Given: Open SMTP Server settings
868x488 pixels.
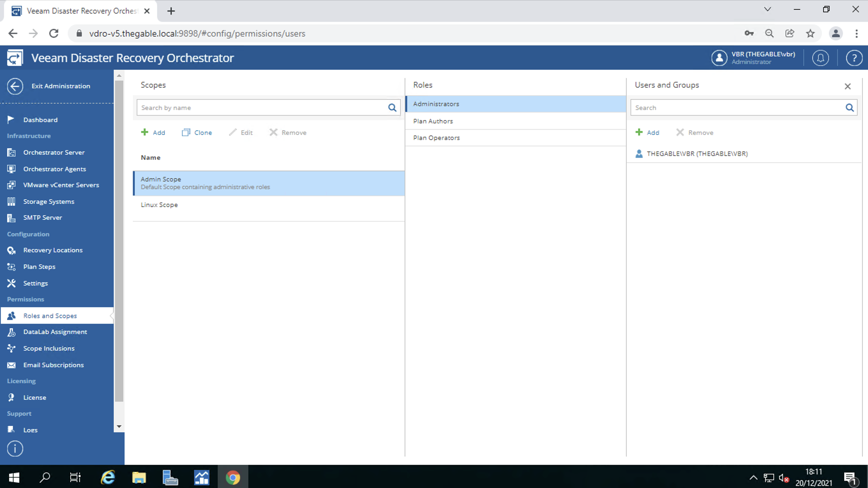Looking at the screenshot, I should [42, 217].
